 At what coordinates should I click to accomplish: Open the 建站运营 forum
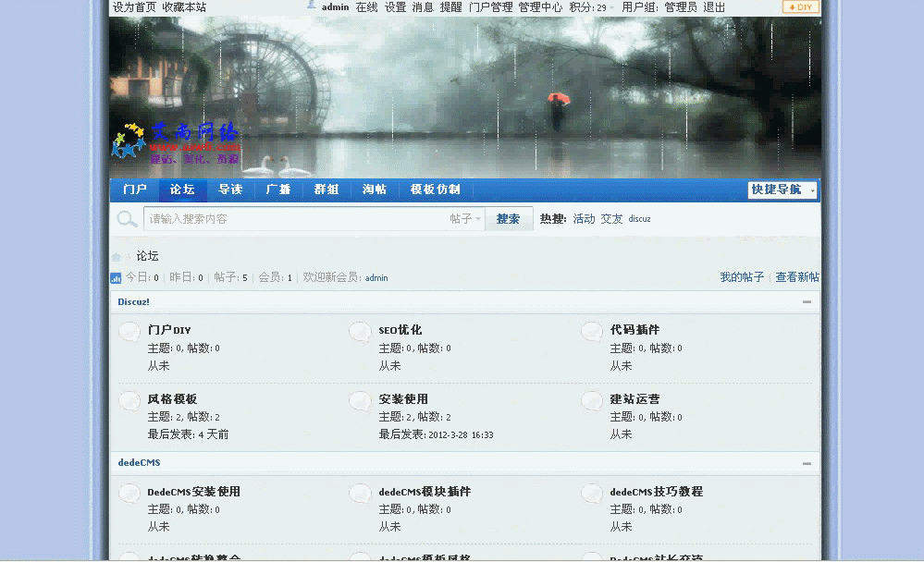634,399
